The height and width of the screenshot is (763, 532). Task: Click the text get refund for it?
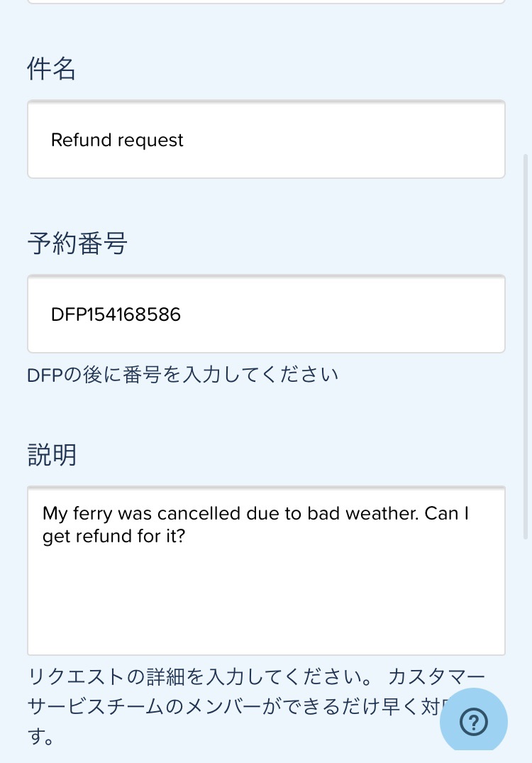[114, 537]
